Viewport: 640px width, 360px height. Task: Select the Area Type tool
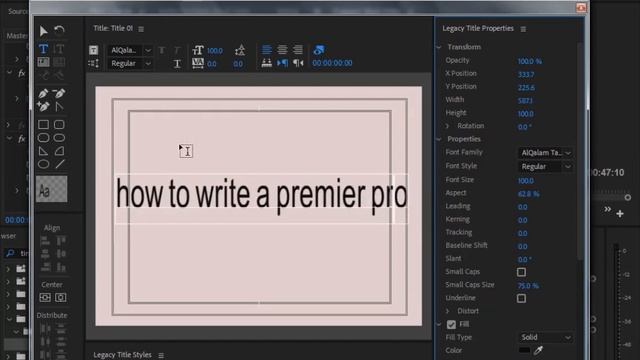(43, 62)
